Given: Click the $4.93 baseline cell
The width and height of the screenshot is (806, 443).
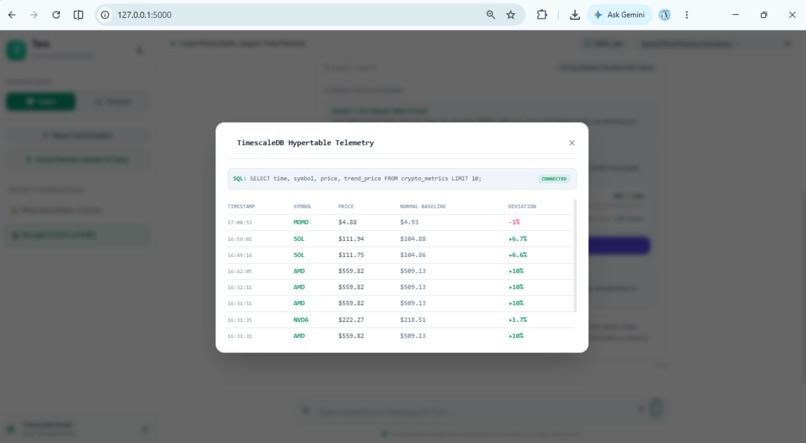Looking at the screenshot, I should tap(409, 222).
